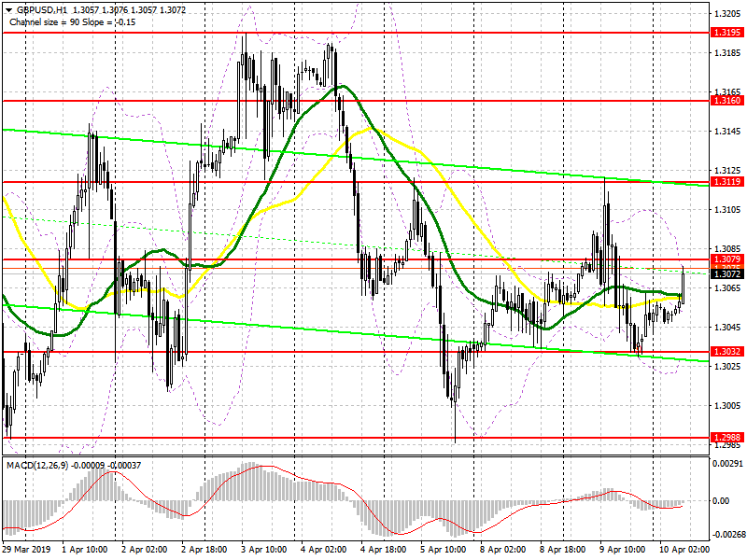Click the 0.00291 value on MACD scale

[727, 463]
